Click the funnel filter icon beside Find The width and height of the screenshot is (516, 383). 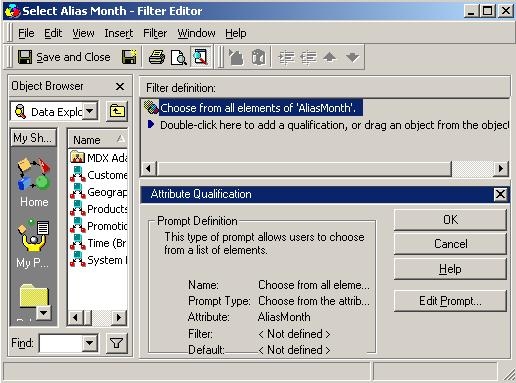[117, 343]
